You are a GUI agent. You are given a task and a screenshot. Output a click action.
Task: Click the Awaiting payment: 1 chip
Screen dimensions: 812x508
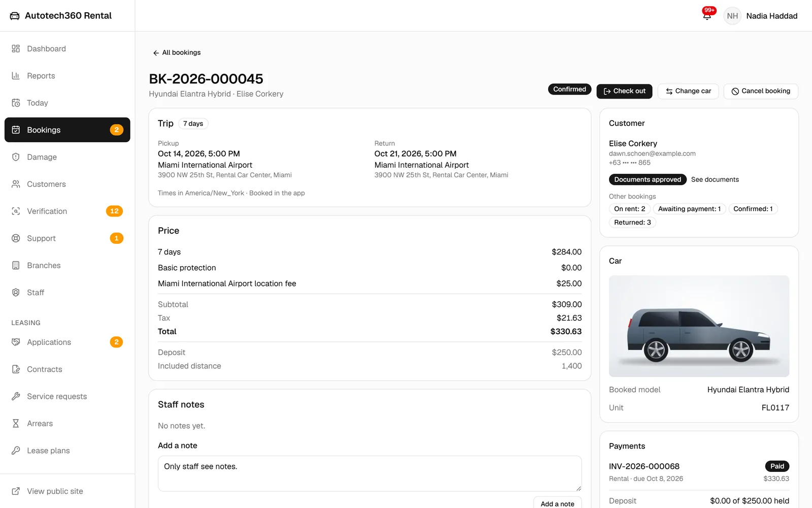(689, 209)
